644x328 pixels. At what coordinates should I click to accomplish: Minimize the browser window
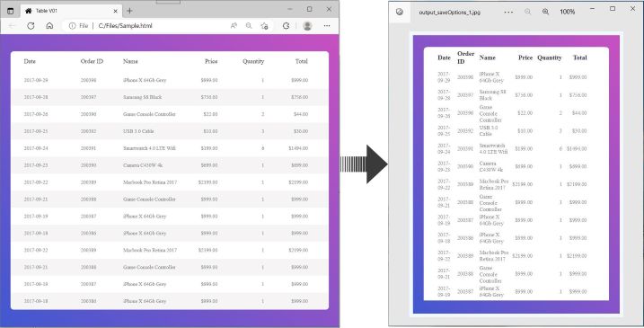[290, 9]
